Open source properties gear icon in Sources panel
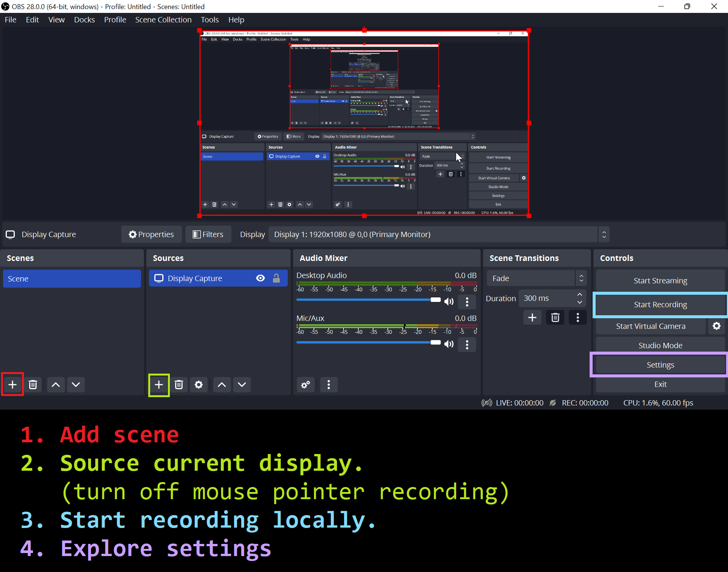Image resolution: width=728 pixels, height=572 pixels. [199, 385]
